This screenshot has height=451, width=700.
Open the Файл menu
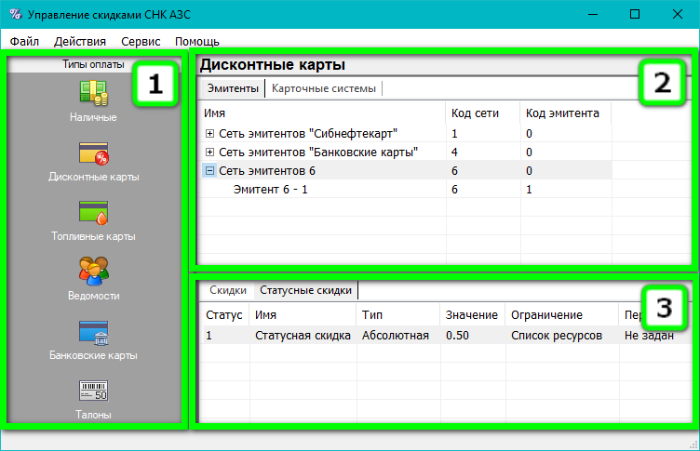[x=25, y=41]
